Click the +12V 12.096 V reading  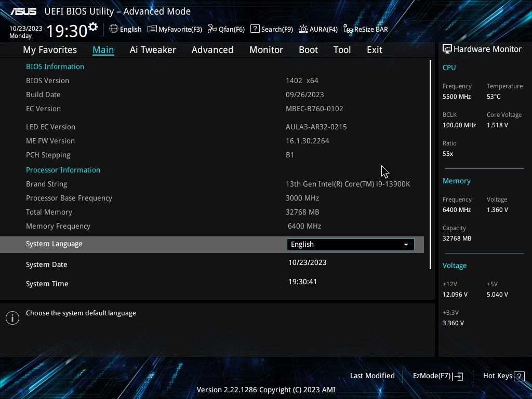pyautogui.click(x=455, y=295)
